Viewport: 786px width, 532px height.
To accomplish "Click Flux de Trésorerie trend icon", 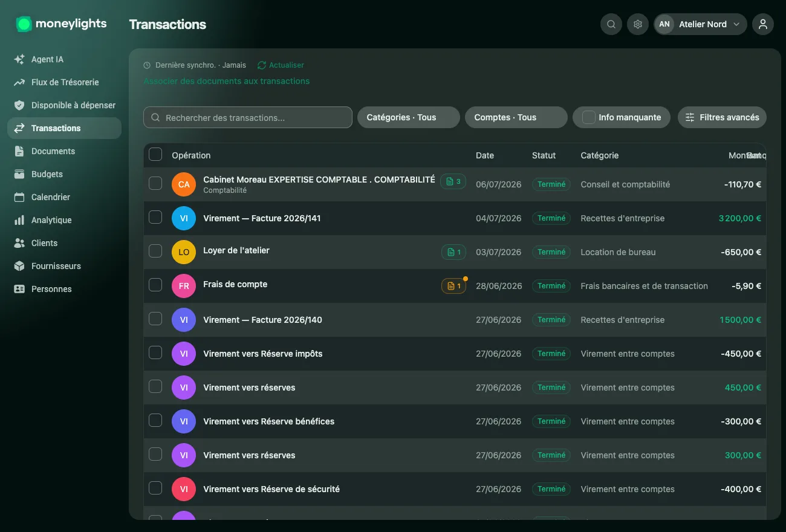I will [x=19, y=82].
